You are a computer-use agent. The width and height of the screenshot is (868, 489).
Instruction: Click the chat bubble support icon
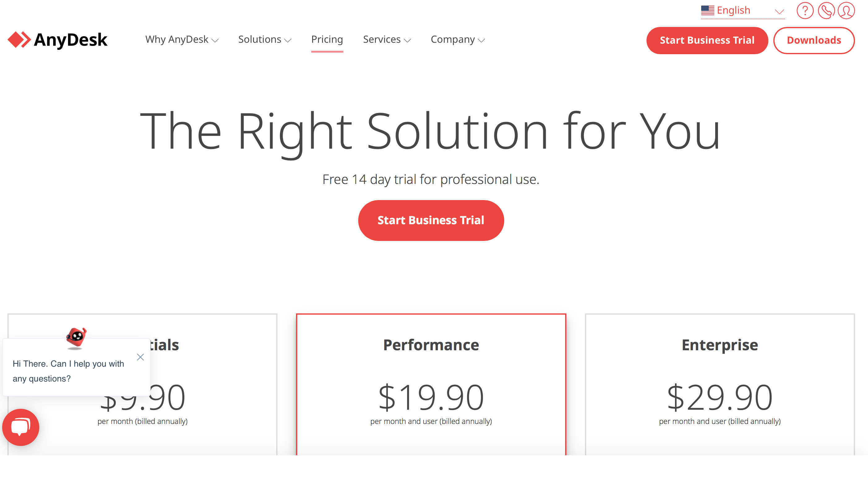pos(21,427)
